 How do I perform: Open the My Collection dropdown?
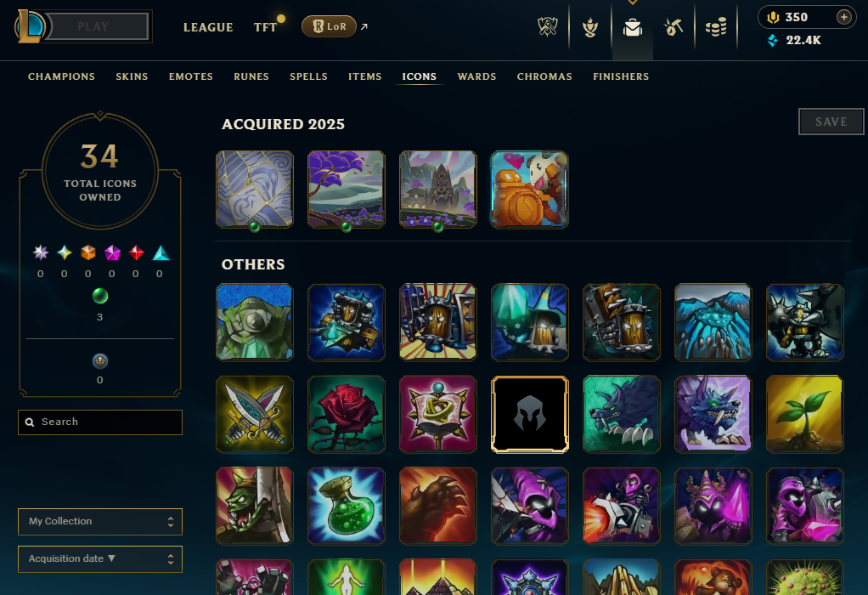[x=100, y=521]
